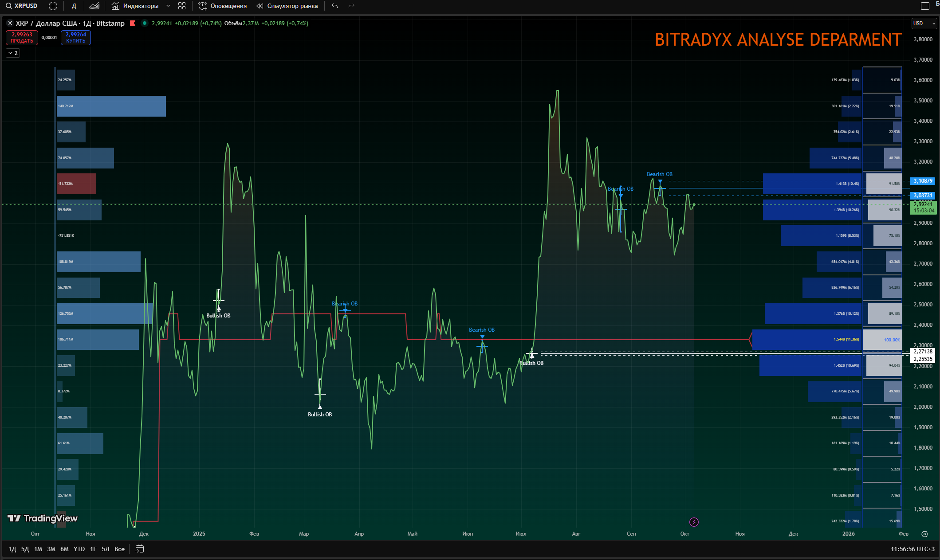Open the XRPUSD symbol search
Screen dimensions: 940x560
click(22, 6)
